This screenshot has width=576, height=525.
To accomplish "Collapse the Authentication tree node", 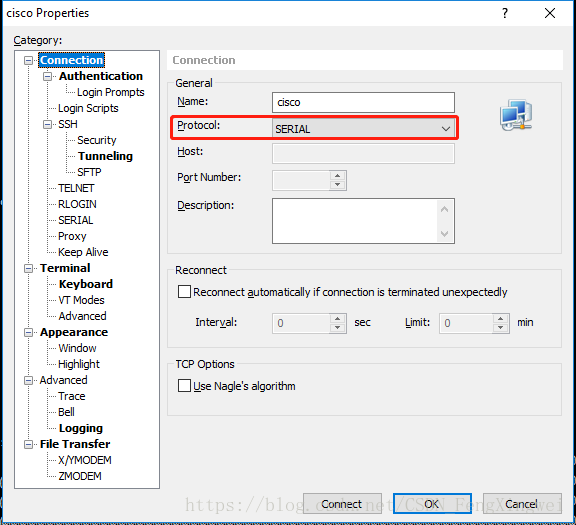I will click(x=47, y=76).
